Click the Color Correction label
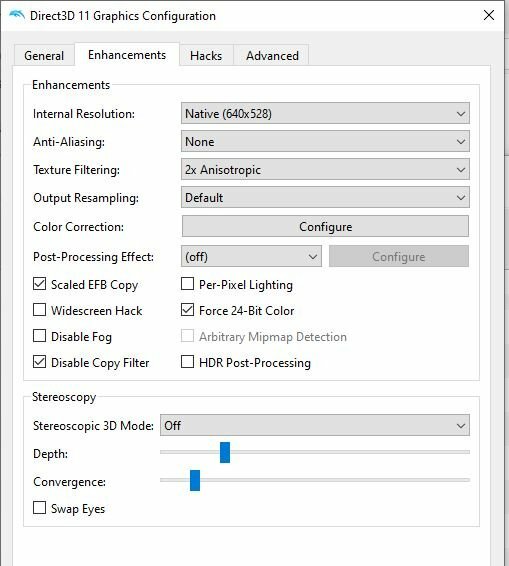The width and height of the screenshot is (509, 566). (x=78, y=227)
